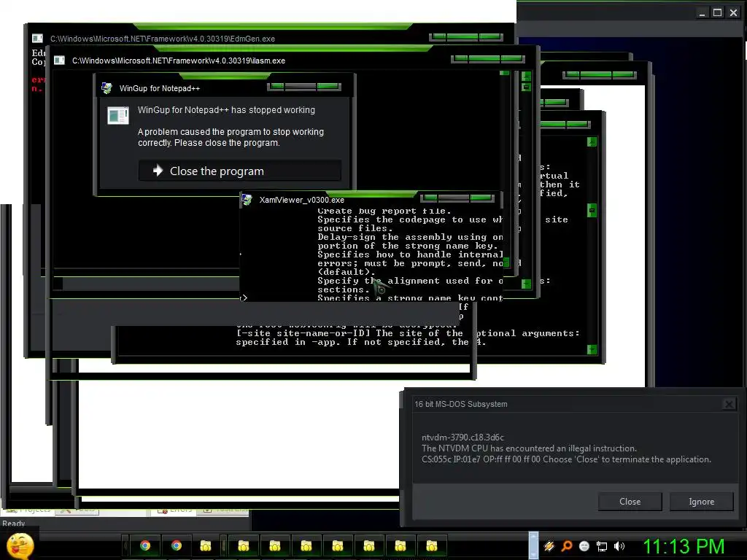Dismiss the 16 bit MS-DOS Subsystem dialog with its X
Viewport: 747px width, 560px height.
coord(729,404)
